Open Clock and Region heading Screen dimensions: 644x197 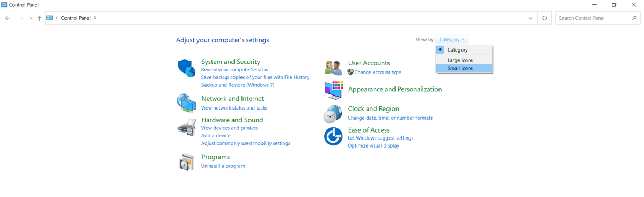click(374, 109)
